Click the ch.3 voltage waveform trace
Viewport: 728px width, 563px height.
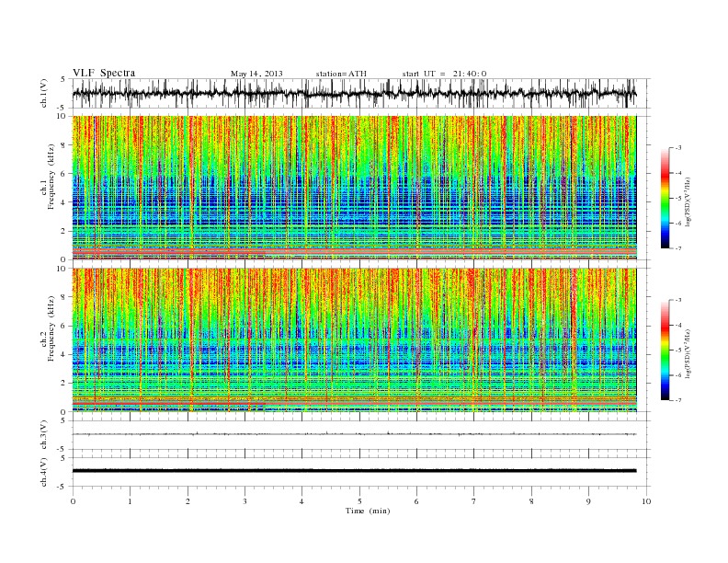coord(354,434)
